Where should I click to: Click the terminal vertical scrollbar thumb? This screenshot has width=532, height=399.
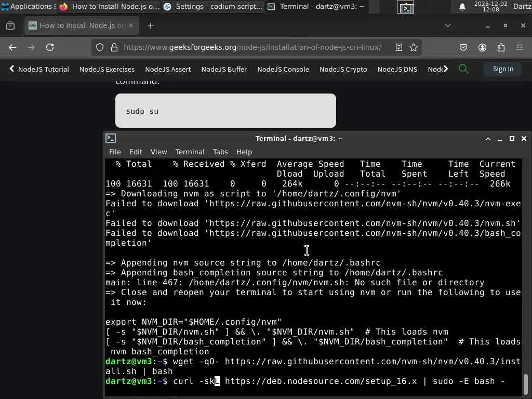(x=526, y=383)
